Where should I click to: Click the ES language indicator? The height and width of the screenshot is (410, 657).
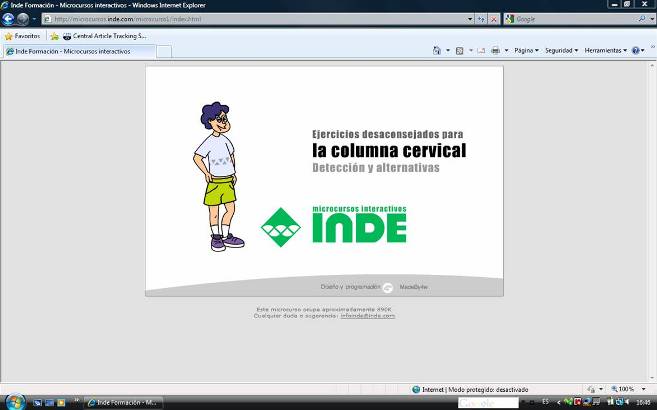[546, 402]
